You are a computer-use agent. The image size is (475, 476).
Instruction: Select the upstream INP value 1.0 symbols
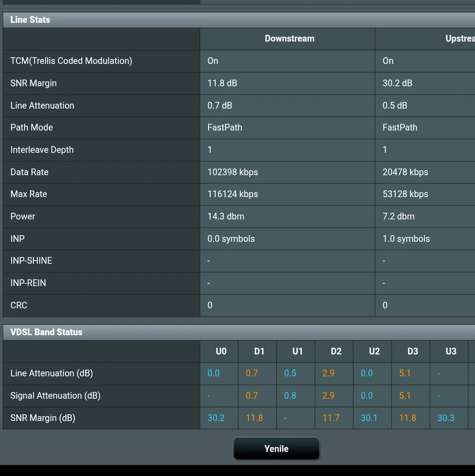point(406,239)
